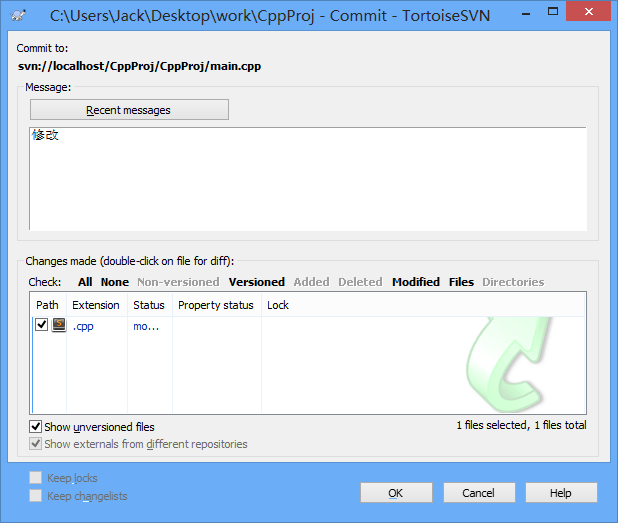Image resolution: width=618 pixels, height=523 pixels.
Task: Maximize the Commit window
Action: (x=553, y=11)
